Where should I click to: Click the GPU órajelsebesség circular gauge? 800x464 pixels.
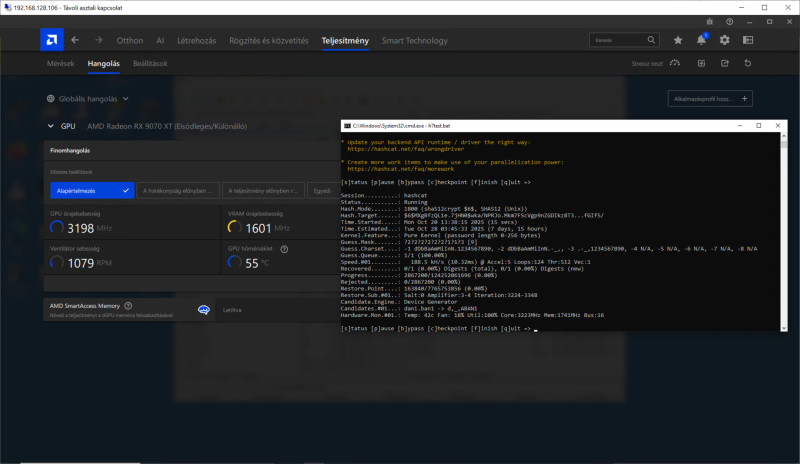(x=57, y=228)
